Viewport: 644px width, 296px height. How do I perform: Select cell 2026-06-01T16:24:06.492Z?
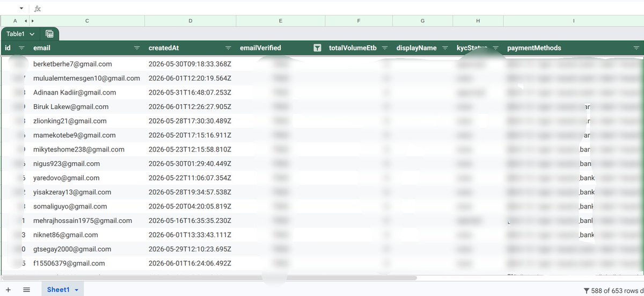pyautogui.click(x=190, y=263)
